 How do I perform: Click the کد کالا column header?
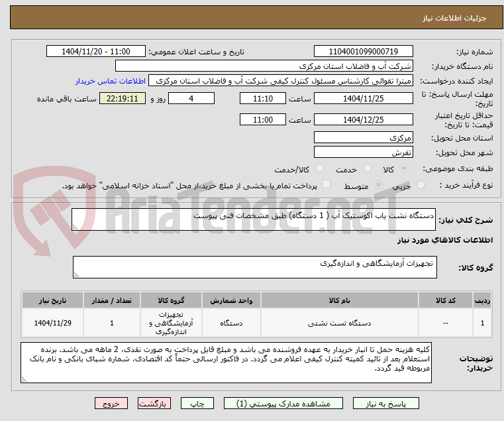point(445,300)
